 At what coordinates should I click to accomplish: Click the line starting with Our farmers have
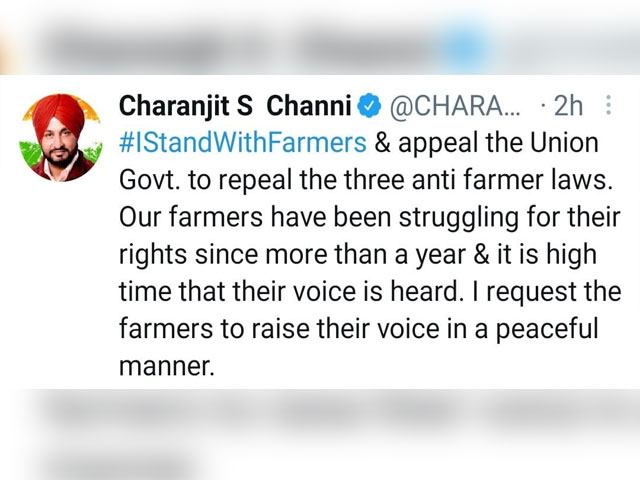[370, 218]
